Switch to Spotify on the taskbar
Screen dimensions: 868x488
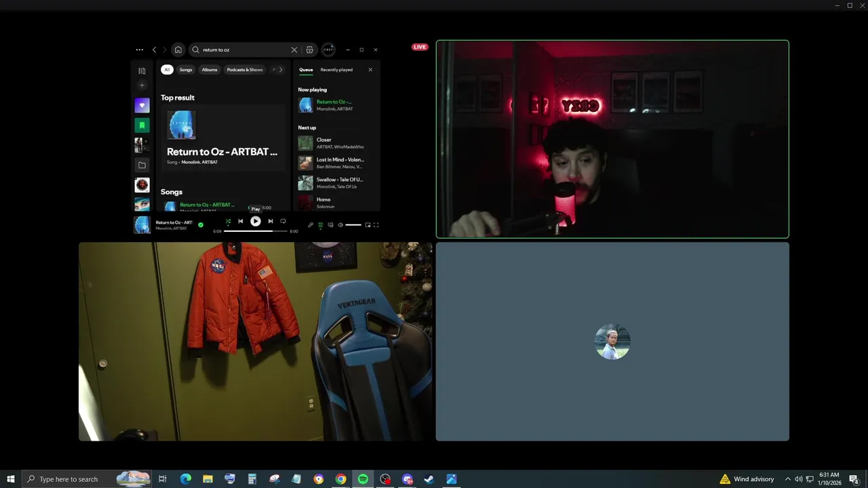[x=363, y=479]
